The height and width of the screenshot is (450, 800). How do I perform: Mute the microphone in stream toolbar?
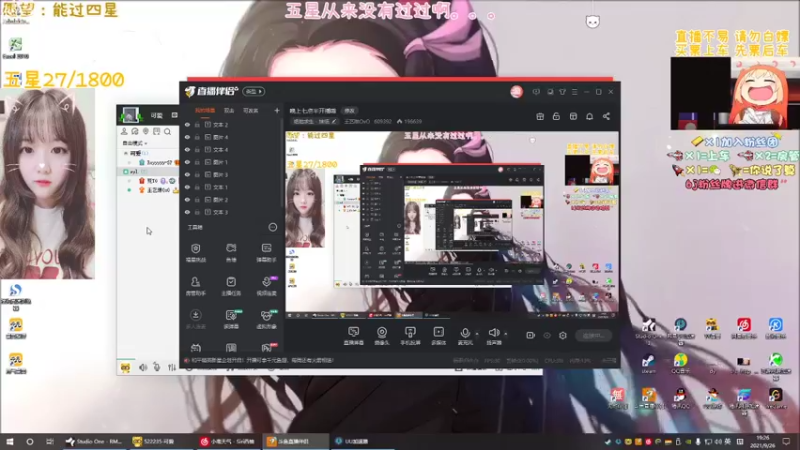465,336
